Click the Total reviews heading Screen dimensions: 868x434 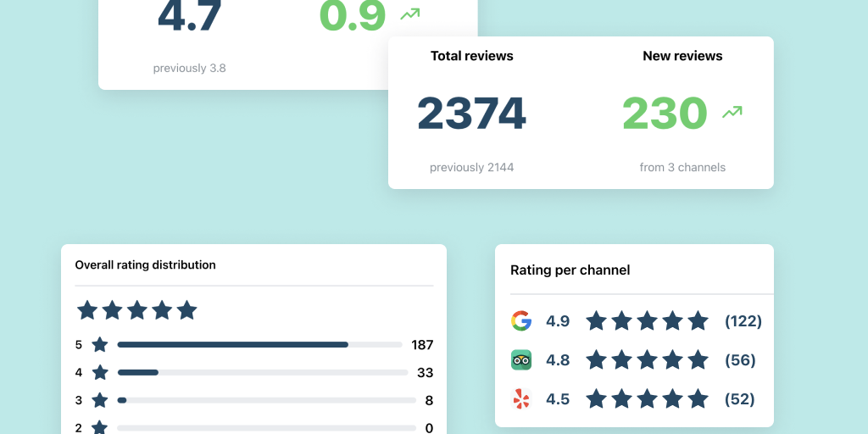coord(471,56)
